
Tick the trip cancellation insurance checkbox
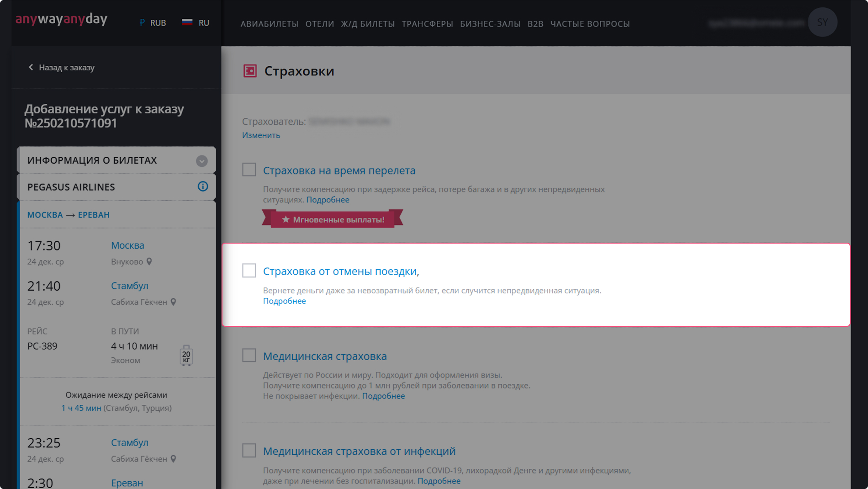249,271
